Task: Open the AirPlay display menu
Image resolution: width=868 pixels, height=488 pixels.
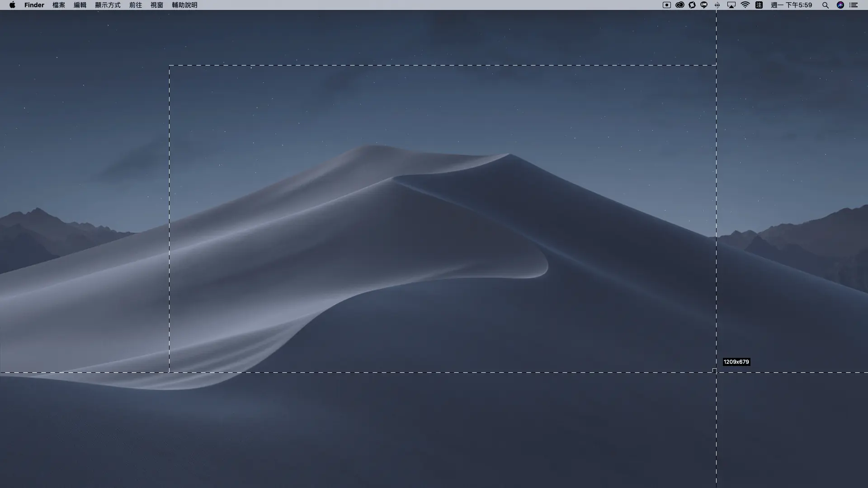Action: 731,5
